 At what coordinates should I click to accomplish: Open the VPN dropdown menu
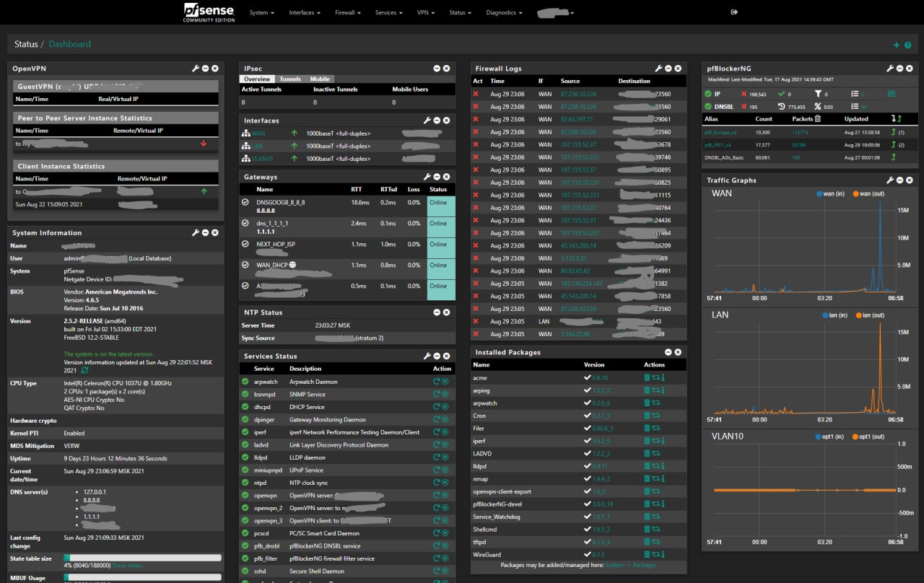[x=426, y=12]
